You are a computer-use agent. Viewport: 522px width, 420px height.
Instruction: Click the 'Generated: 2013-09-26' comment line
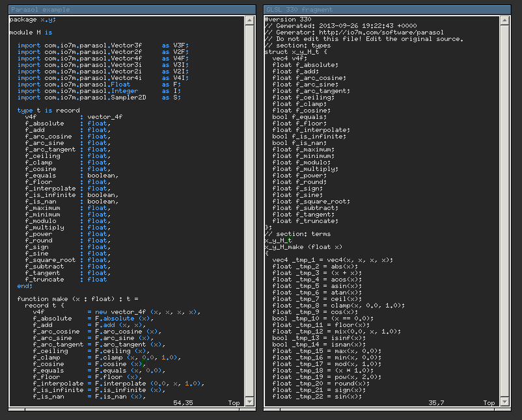tap(340, 26)
